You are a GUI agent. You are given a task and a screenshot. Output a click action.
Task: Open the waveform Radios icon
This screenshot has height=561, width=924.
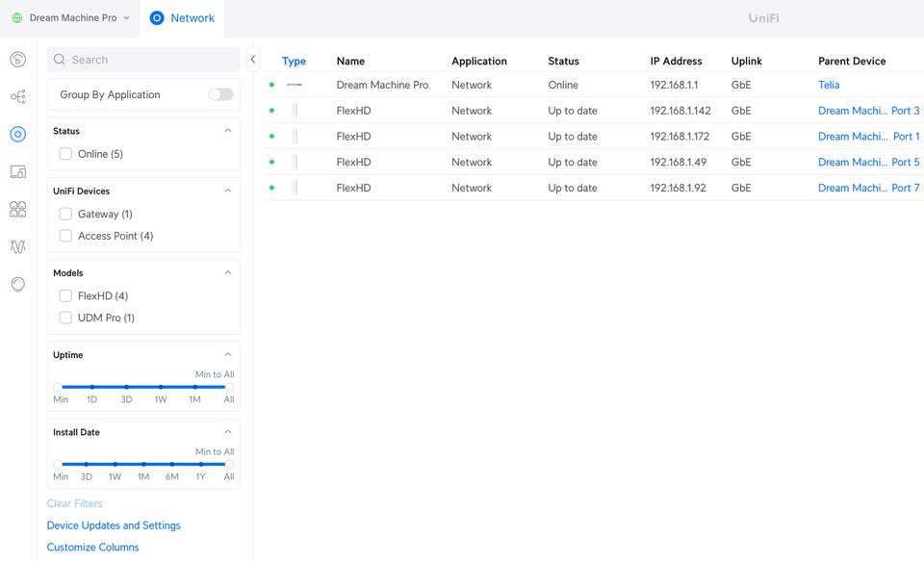pos(17,246)
